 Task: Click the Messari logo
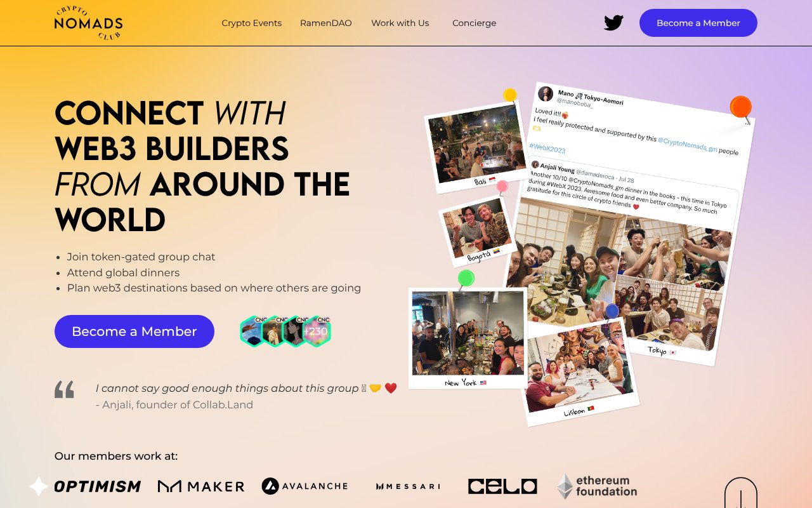pyautogui.click(x=408, y=486)
